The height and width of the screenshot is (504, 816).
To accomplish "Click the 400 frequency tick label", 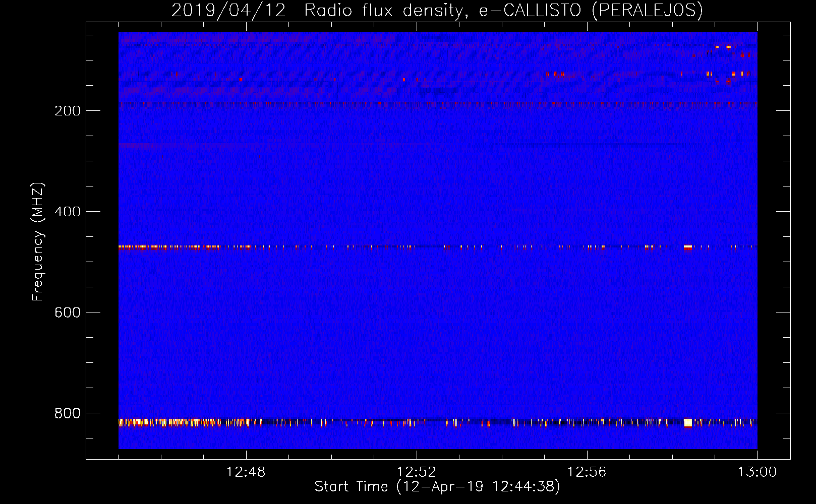I will (68, 212).
